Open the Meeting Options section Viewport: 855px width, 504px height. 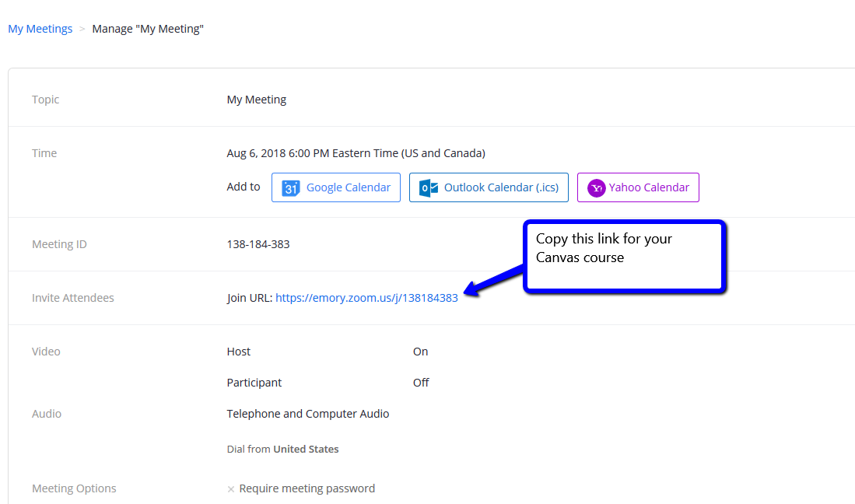tap(74, 488)
